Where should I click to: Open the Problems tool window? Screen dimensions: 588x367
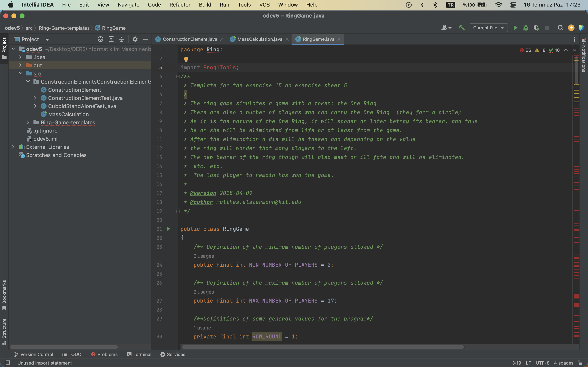pos(104,354)
